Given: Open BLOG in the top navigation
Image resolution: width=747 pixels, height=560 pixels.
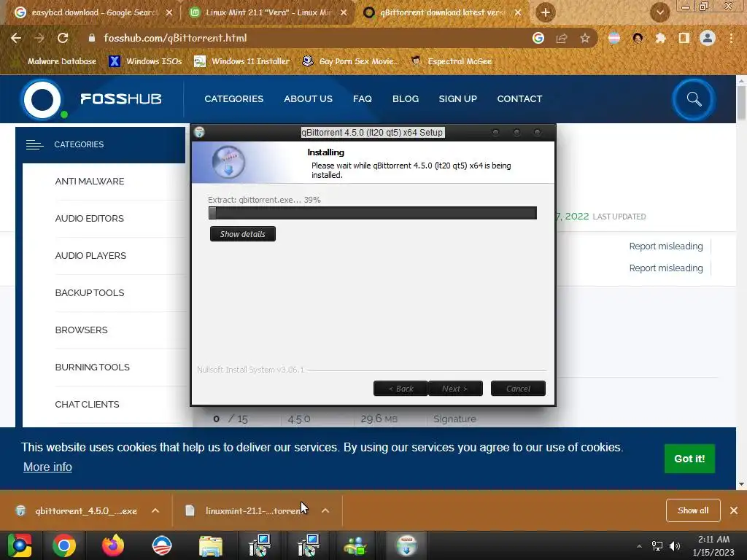Looking at the screenshot, I should [x=406, y=99].
